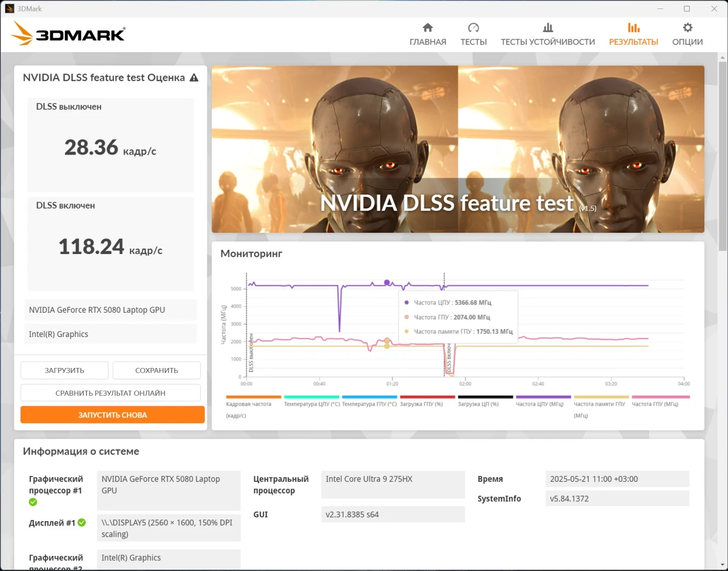Click green checkmark under Графический процессор #1

pyautogui.click(x=33, y=502)
